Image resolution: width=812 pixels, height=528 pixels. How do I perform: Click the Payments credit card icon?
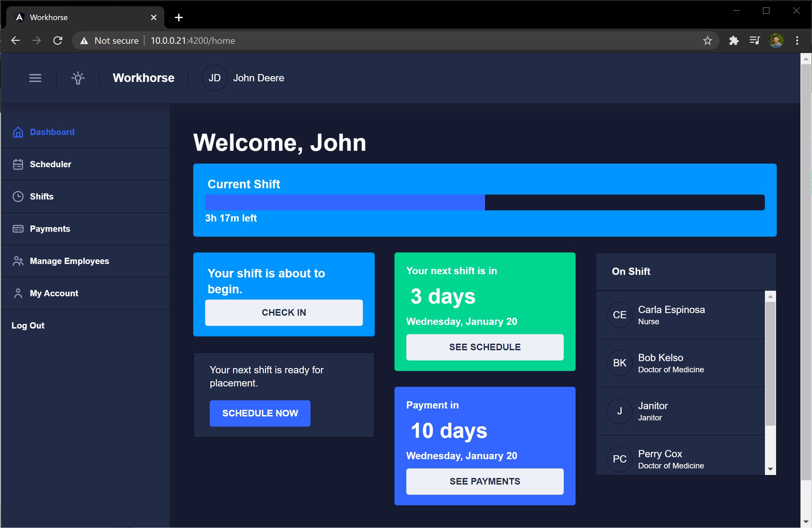click(x=18, y=229)
